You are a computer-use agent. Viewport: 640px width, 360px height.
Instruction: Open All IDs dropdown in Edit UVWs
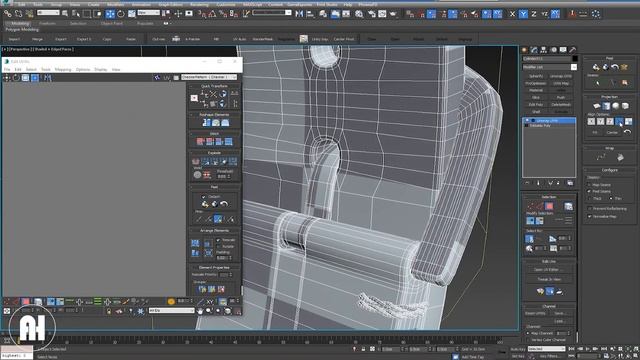click(x=171, y=311)
